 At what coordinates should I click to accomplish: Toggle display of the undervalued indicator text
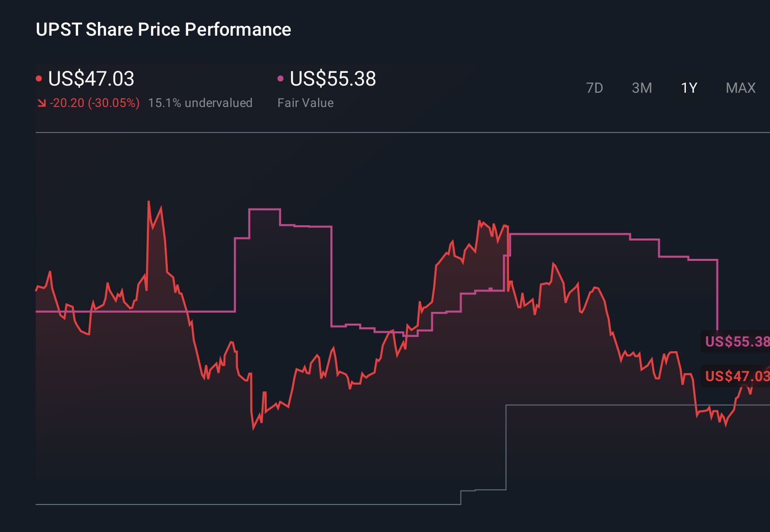[200, 103]
